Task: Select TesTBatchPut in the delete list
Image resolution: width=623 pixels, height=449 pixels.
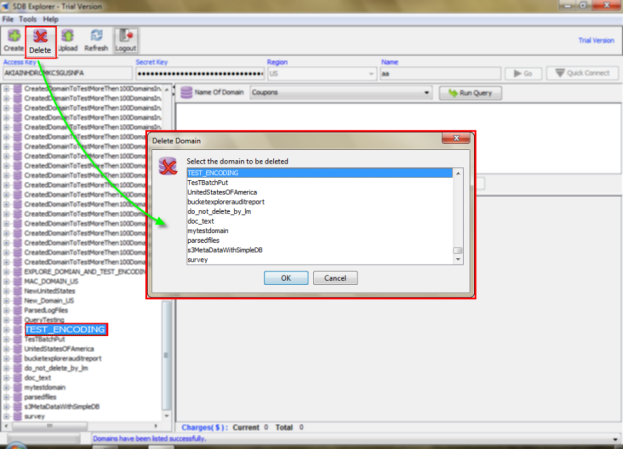Action: (x=319, y=182)
